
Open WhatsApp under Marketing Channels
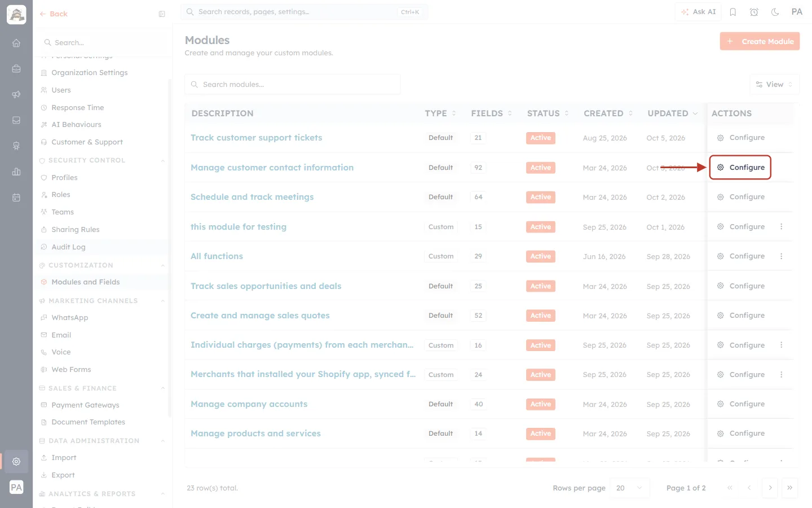[69, 318]
